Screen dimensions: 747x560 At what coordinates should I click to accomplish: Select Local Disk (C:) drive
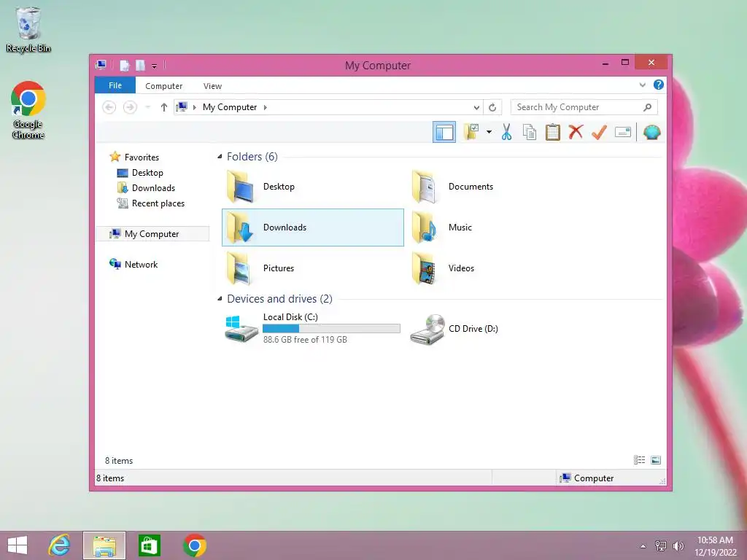(x=312, y=329)
